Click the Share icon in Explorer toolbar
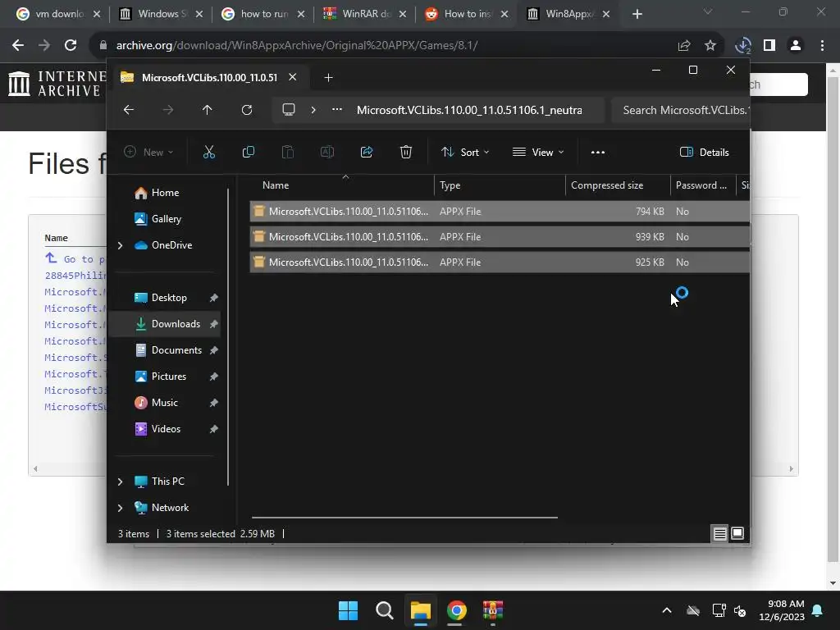Image resolution: width=840 pixels, height=630 pixels. pyautogui.click(x=367, y=152)
